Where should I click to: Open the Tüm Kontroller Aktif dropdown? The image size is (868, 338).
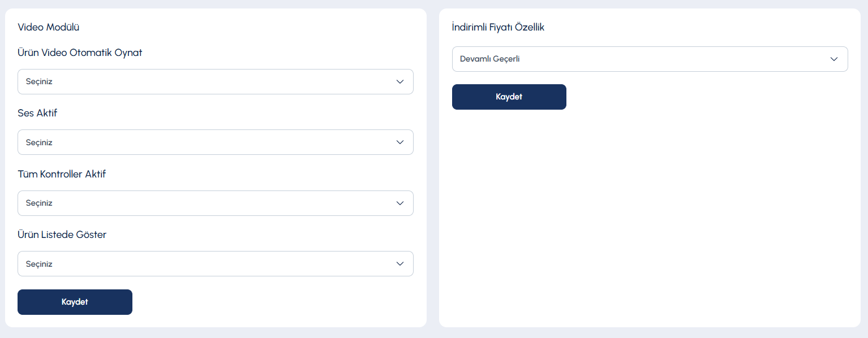pyautogui.click(x=216, y=203)
